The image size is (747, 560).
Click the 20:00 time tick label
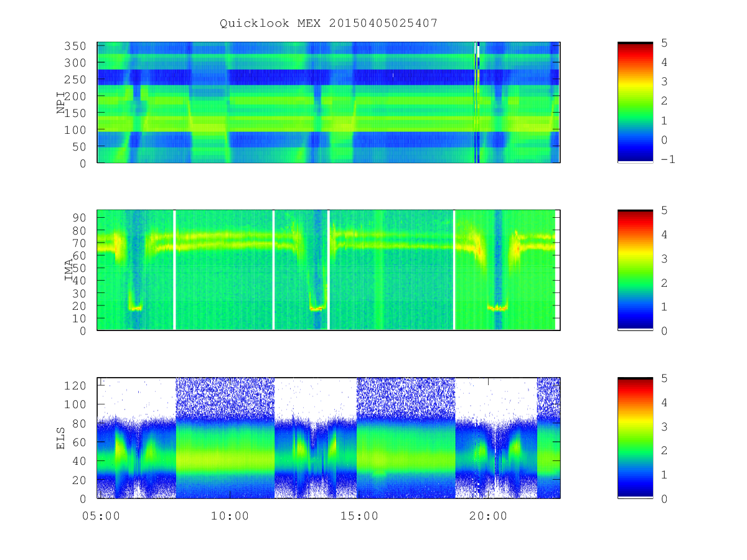(x=489, y=516)
